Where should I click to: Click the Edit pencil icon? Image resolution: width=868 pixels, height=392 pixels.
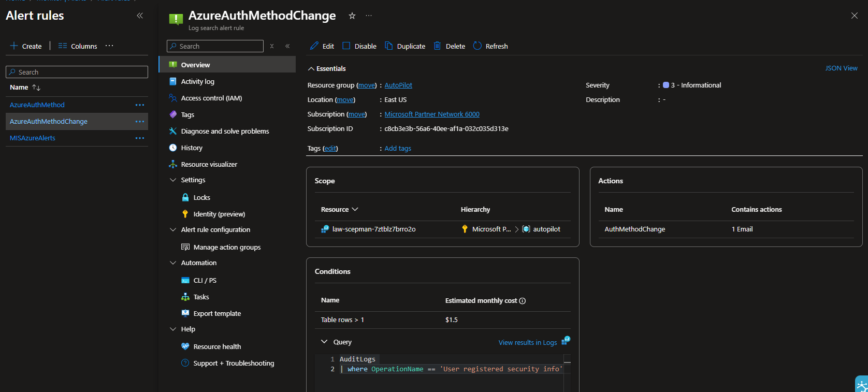click(314, 46)
